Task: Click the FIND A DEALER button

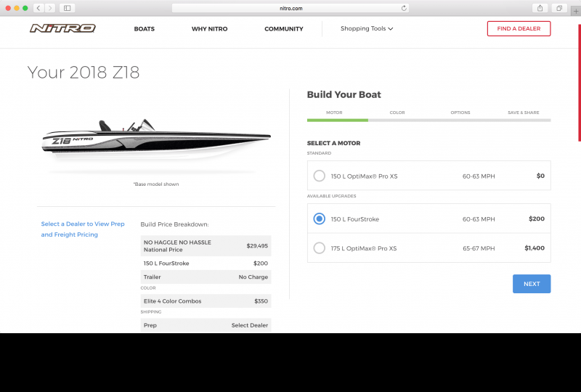Action: point(519,28)
